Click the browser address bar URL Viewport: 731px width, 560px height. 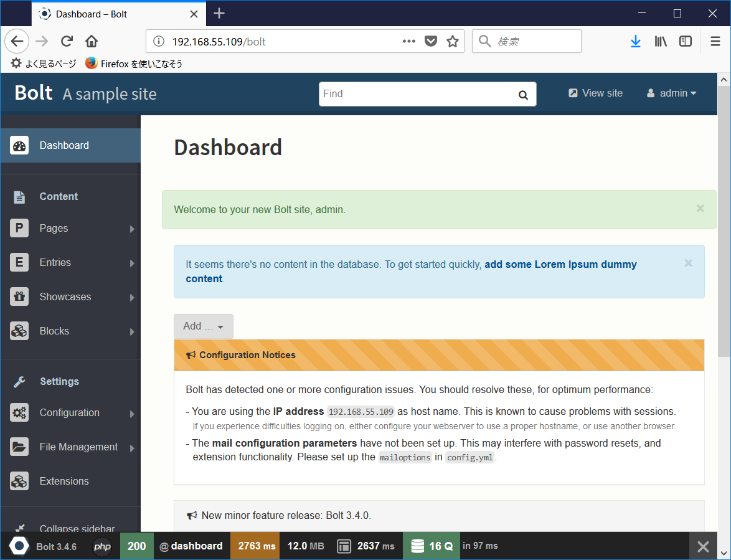click(x=219, y=42)
